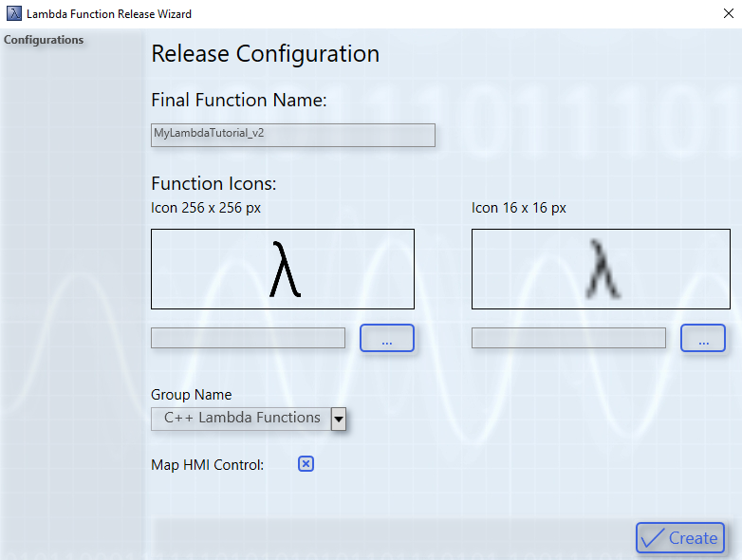Click the Map HMI Control label
742x560 pixels.
point(207,465)
